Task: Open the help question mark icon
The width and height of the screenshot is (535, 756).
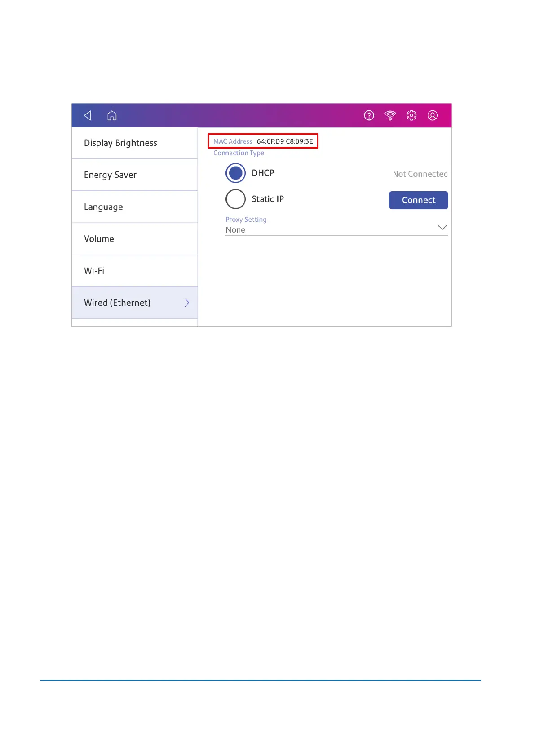Action: tap(369, 116)
